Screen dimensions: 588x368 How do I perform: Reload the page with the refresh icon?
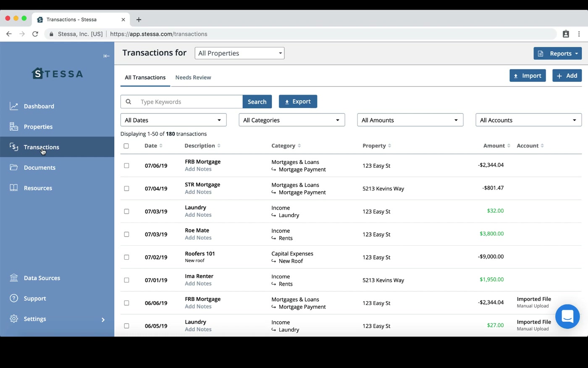pos(35,34)
